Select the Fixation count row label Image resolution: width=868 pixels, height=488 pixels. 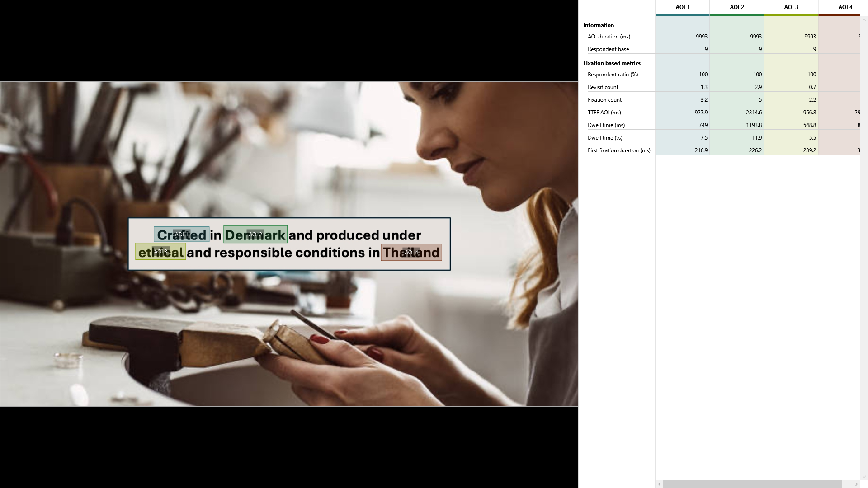[x=604, y=100]
